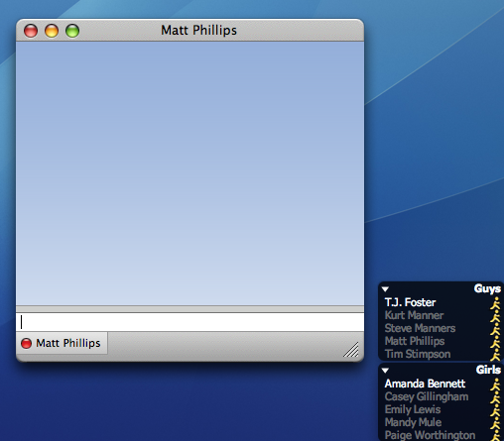Click the away icon beside Amanda Bennett
The image size is (504, 441).
pyautogui.click(x=495, y=385)
